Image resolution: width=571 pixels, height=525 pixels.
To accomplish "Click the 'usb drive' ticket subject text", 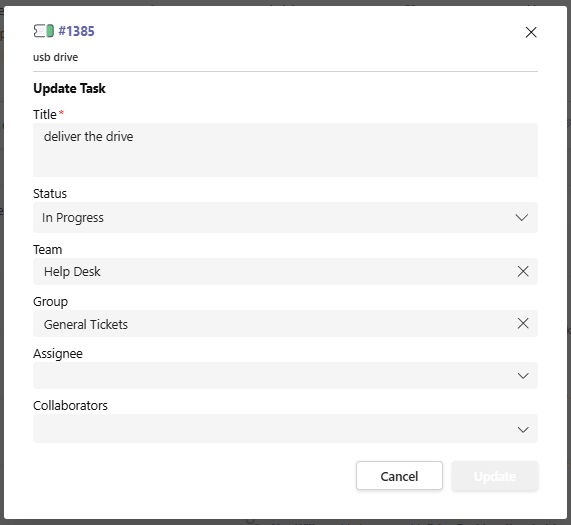I will (x=55, y=57).
